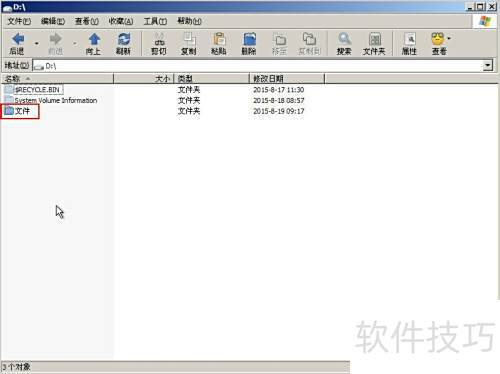Select the 文件 folder name
This screenshot has width=500, height=374.
tap(22, 111)
